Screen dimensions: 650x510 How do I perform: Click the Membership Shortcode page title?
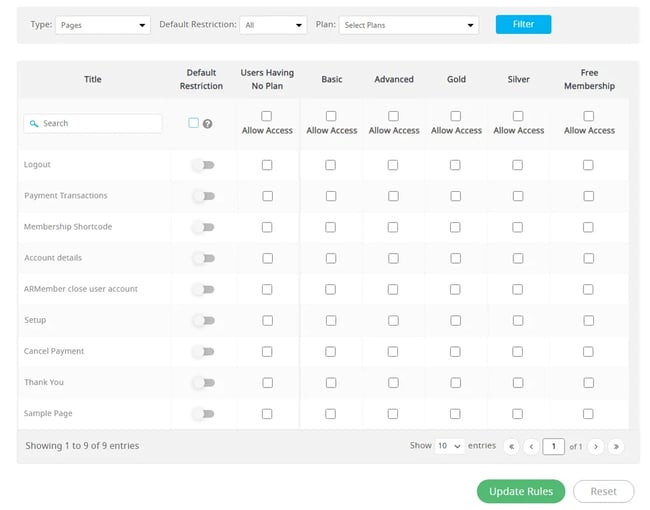click(x=68, y=227)
